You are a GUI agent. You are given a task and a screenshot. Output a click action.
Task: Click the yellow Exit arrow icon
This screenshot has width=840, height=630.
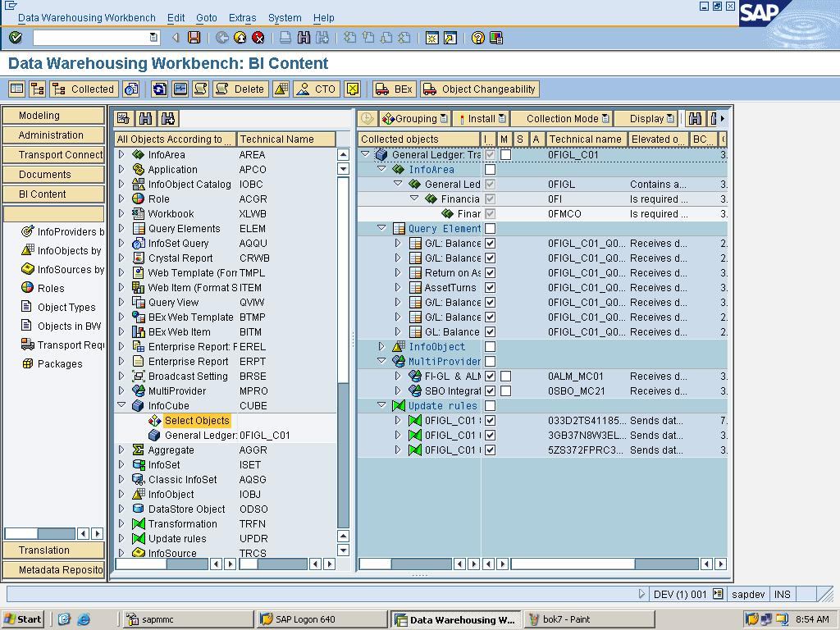click(240, 38)
